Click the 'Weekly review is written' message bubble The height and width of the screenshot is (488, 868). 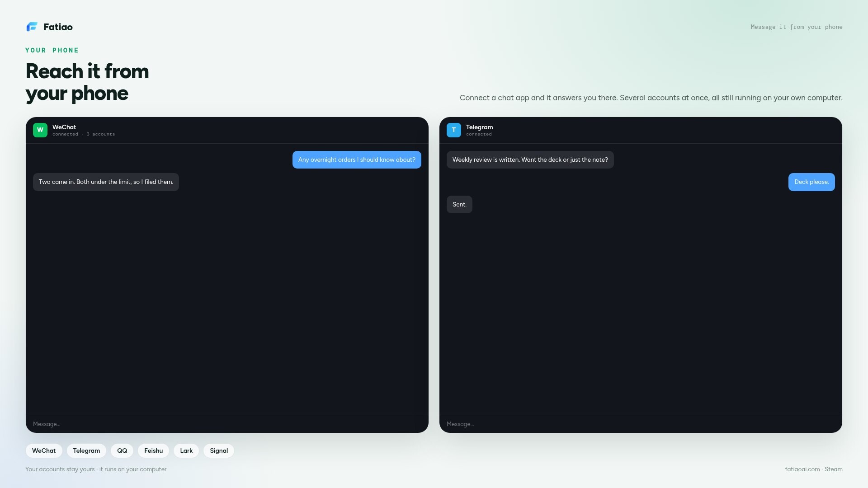pyautogui.click(x=530, y=160)
